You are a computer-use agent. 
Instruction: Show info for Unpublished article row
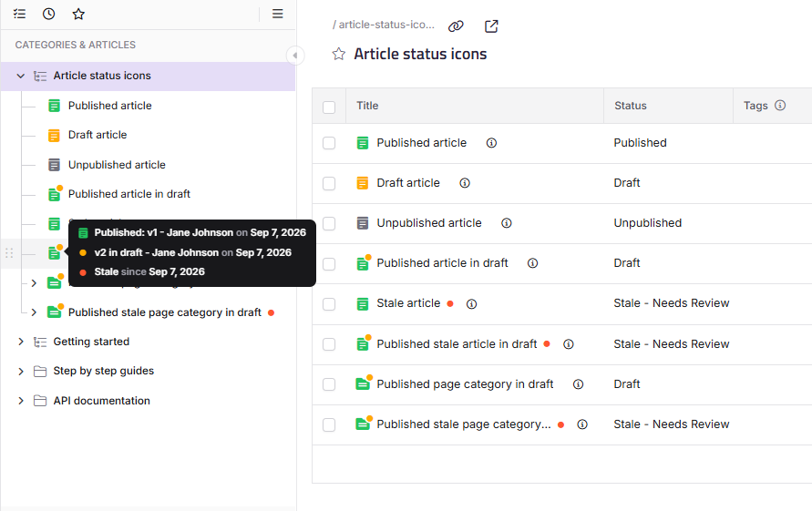click(x=507, y=223)
